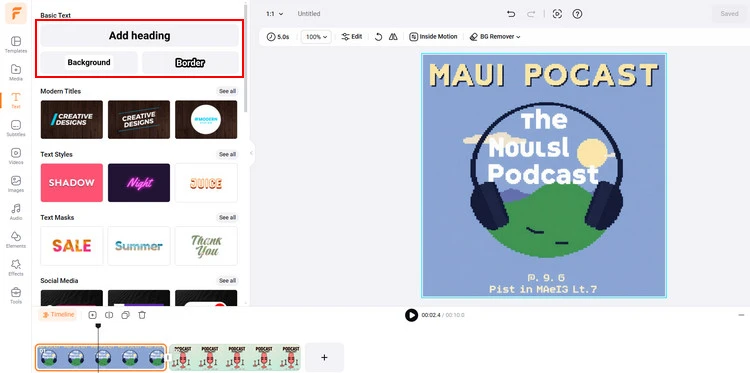Collapse the left text panel arrow

[251, 153]
